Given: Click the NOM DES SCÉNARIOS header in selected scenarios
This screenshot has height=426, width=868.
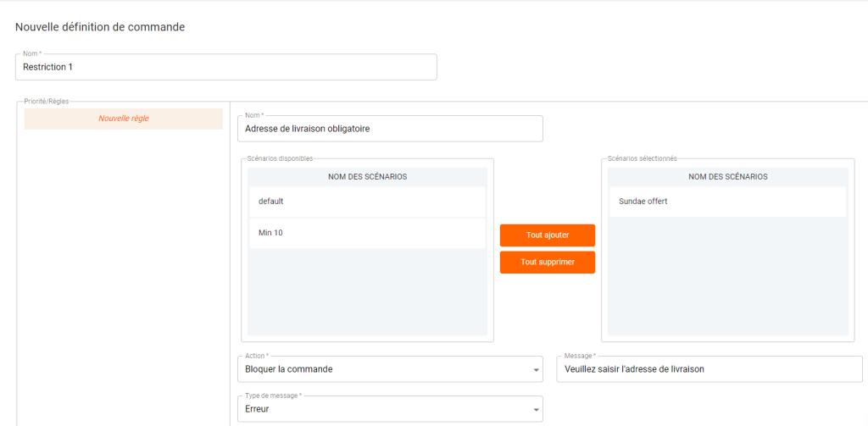Looking at the screenshot, I should click(x=727, y=177).
